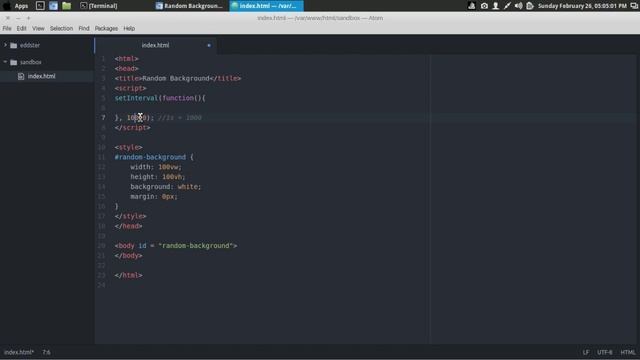
Task: Open index.html in the tree view
Action: [x=41, y=76]
